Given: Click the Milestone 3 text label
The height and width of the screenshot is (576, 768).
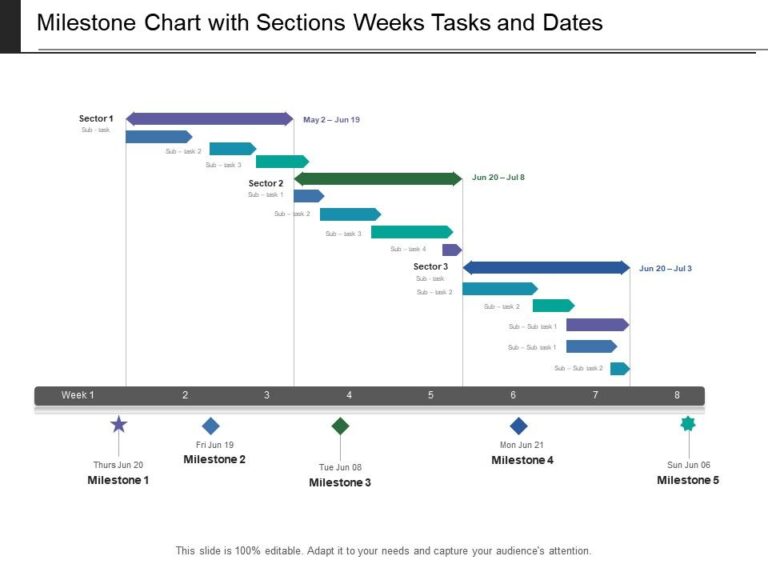Looking at the screenshot, I should tap(340, 483).
